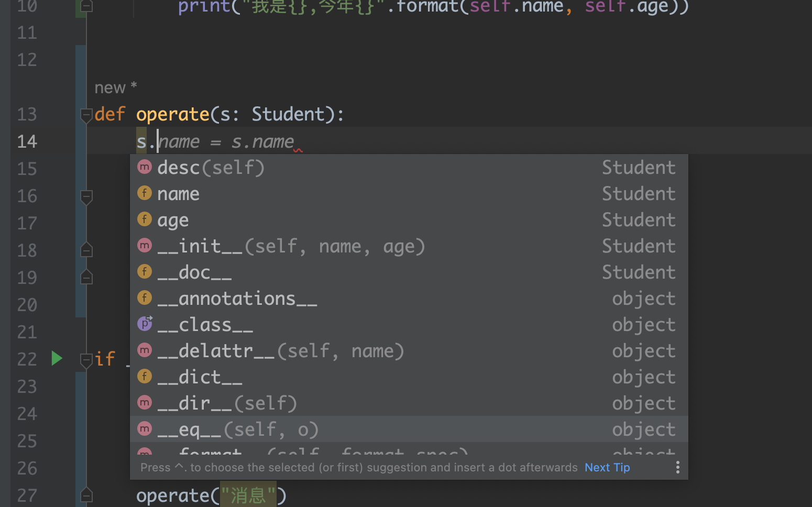Collapse the if block at line 22
Screen dimensions: 812x507
point(86,360)
